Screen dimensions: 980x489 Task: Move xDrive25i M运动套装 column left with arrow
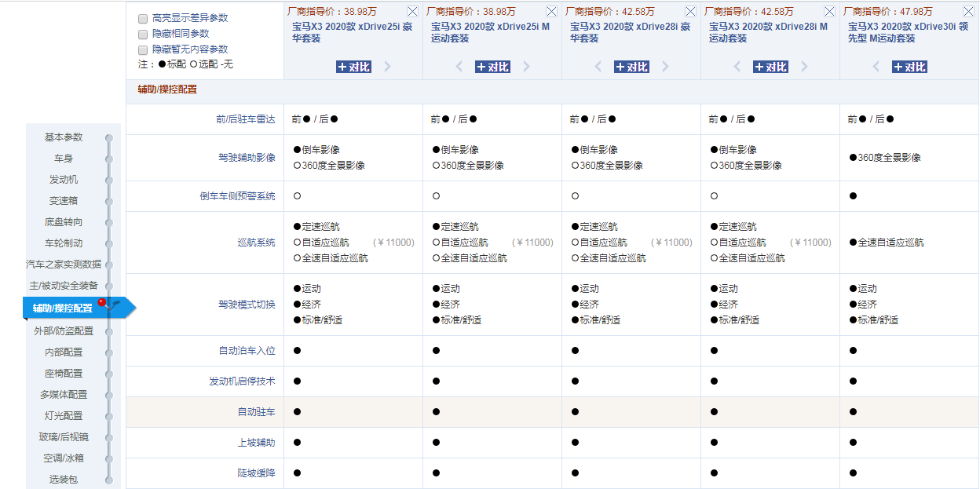click(x=459, y=67)
